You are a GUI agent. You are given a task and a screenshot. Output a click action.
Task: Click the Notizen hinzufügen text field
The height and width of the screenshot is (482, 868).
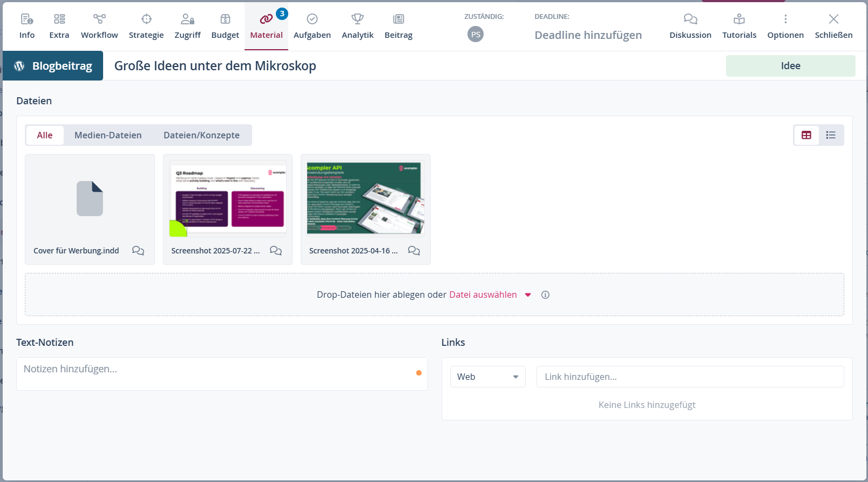coord(216,370)
